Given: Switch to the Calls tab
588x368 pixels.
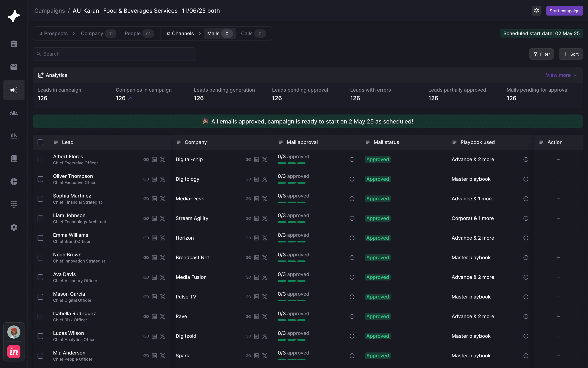Looking at the screenshot, I should tap(253, 34).
